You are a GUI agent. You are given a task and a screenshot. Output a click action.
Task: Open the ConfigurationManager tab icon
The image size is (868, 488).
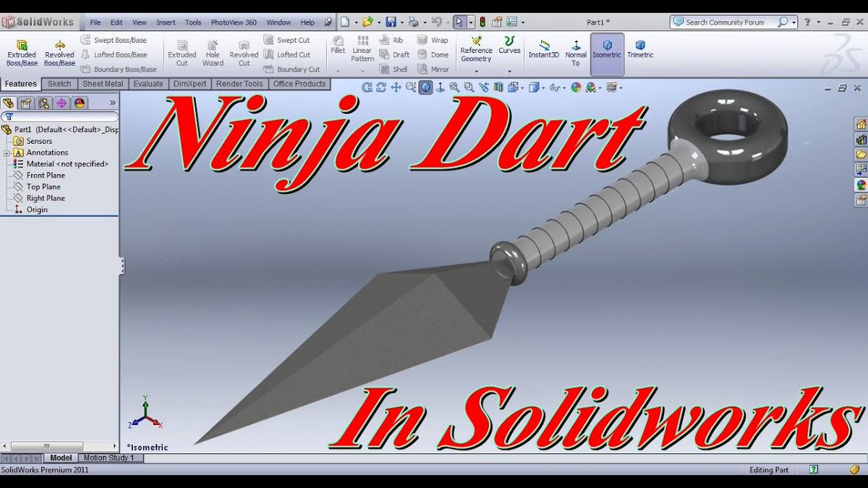[x=44, y=103]
